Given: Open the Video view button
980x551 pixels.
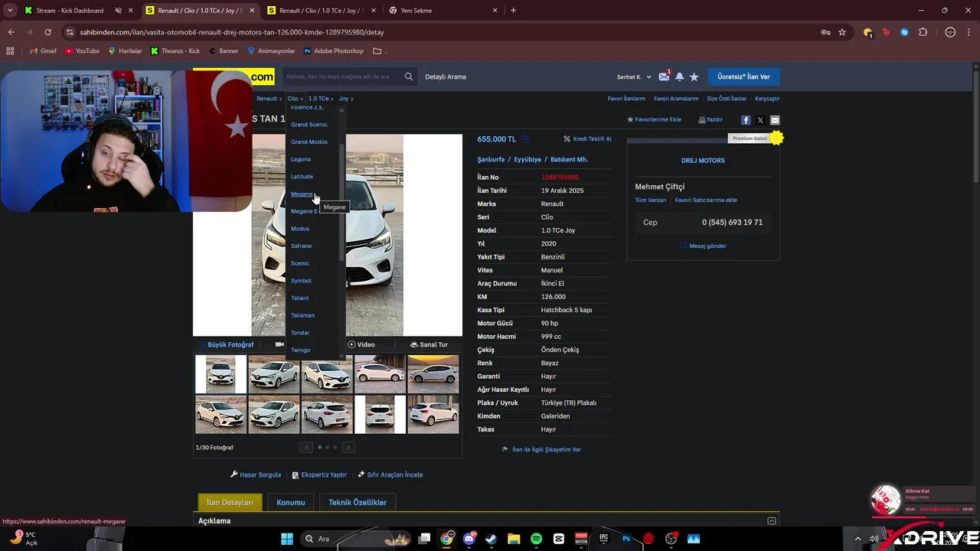Looking at the screenshot, I should coord(361,344).
